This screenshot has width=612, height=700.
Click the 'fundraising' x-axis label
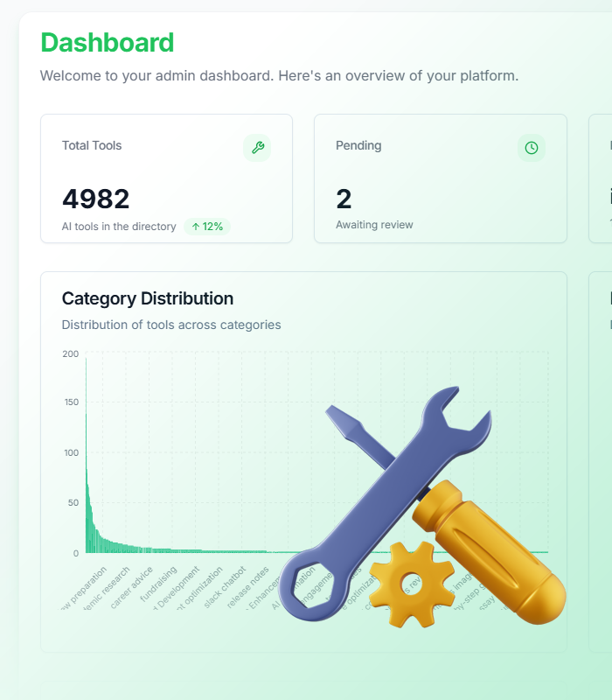(158, 584)
